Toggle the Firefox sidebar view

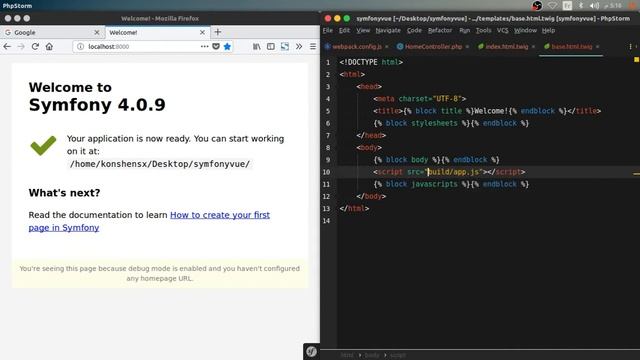click(271, 47)
